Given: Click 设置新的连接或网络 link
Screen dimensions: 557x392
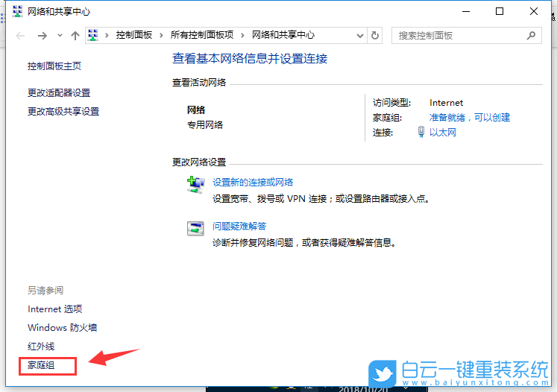Looking at the screenshot, I should click(253, 183).
